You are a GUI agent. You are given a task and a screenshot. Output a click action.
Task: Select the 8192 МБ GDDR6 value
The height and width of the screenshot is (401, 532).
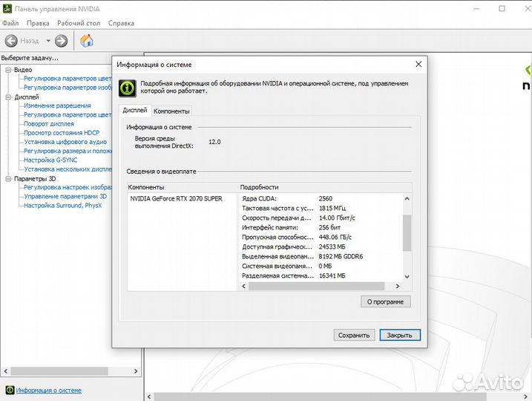(341, 256)
